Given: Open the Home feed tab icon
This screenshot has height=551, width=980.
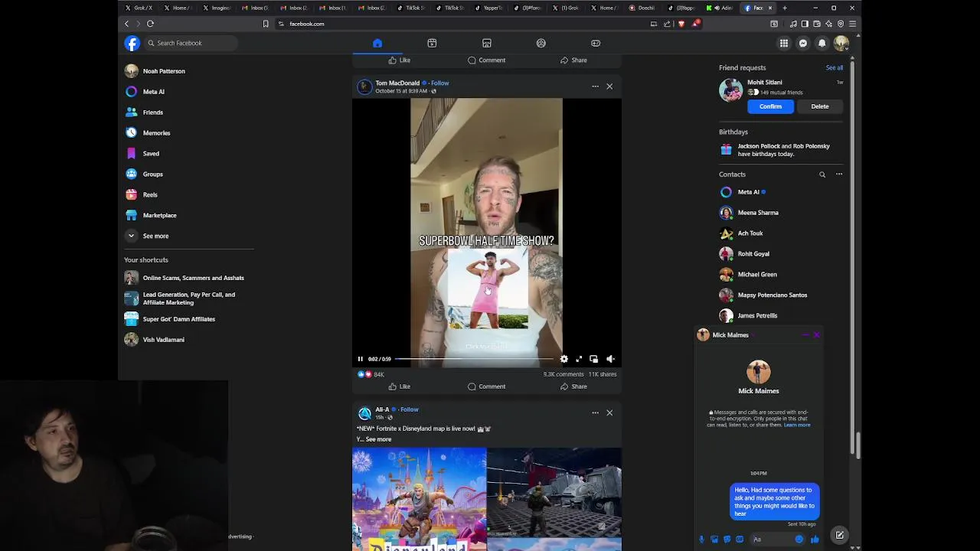Looking at the screenshot, I should [377, 43].
